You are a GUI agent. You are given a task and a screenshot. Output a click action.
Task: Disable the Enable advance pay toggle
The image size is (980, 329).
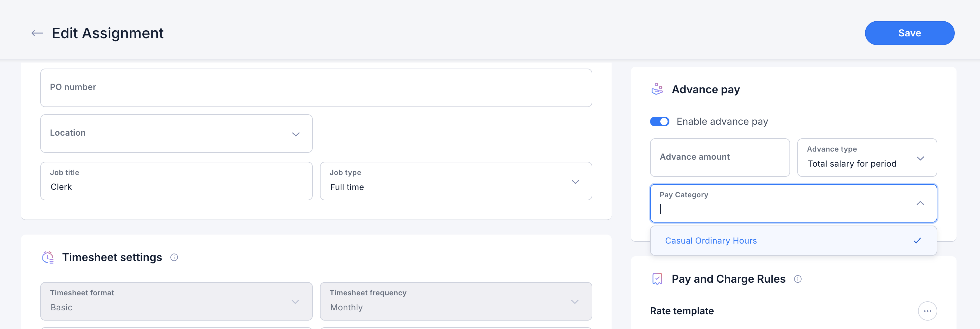point(659,121)
